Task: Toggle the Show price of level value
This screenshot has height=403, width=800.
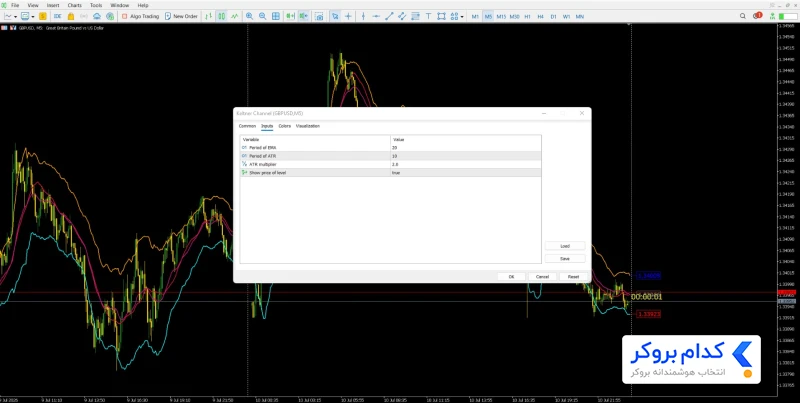Action: pos(465,173)
